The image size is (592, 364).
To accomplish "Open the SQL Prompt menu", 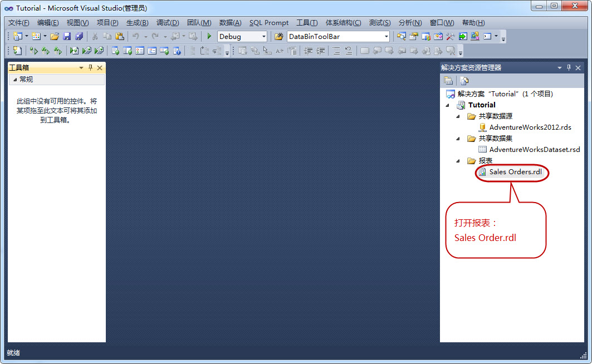I will (x=269, y=23).
